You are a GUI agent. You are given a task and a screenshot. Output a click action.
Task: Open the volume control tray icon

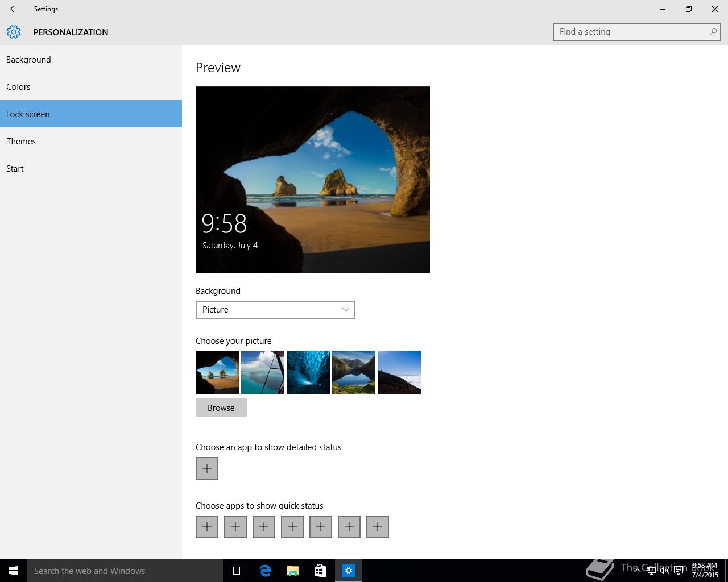pos(664,571)
